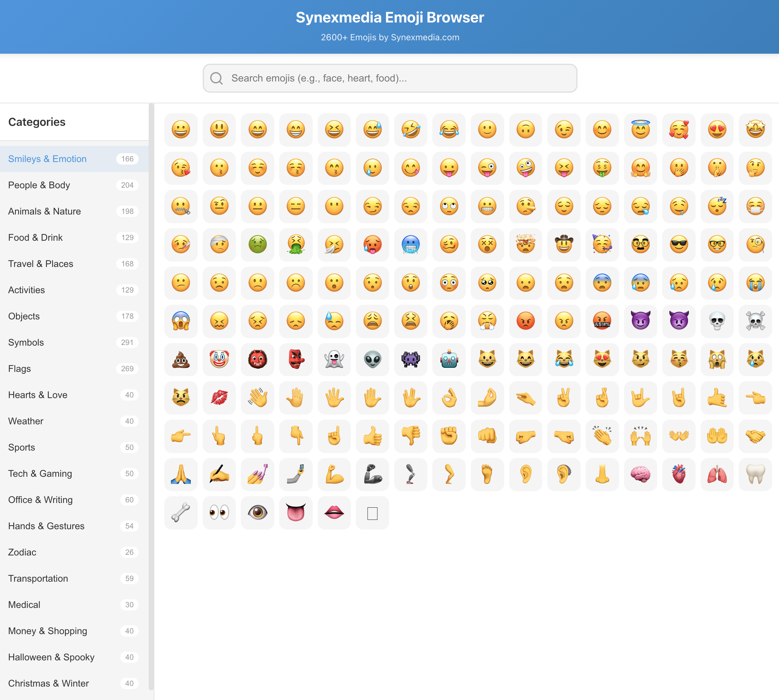This screenshot has height=700, width=779.
Task: Click the folded hands emoji
Action: pyautogui.click(x=181, y=475)
